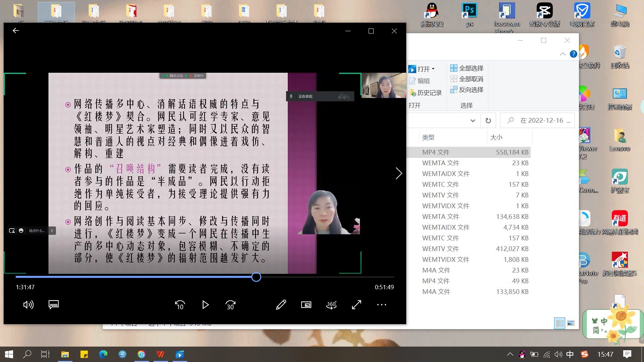Click the pencil edit icon
Screen dimensions: 644x362
pos(281,305)
